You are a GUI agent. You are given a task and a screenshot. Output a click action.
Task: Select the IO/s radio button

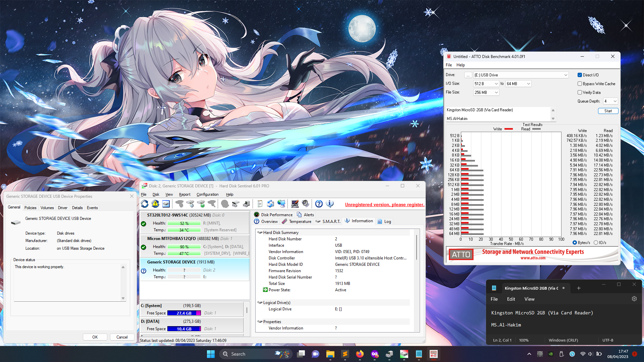coord(596,243)
